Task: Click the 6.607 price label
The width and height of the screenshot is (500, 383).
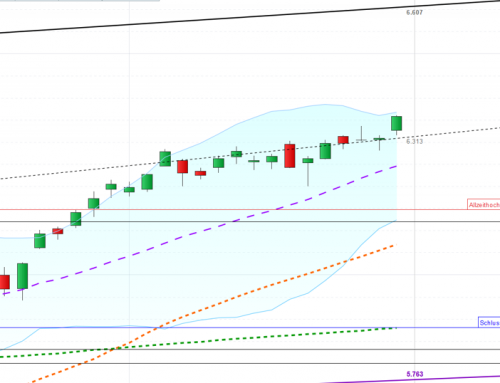Action: (x=414, y=12)
